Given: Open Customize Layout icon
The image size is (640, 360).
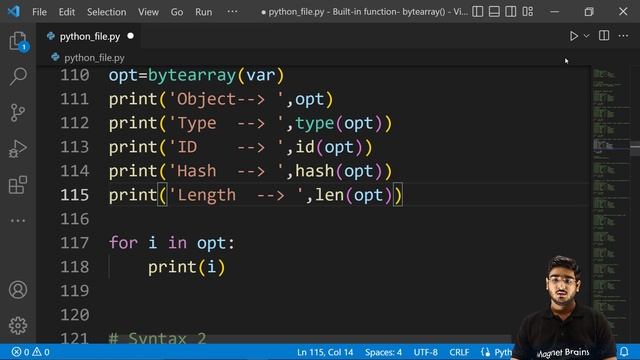Looking at the screenshot, I should click(528, 11).
